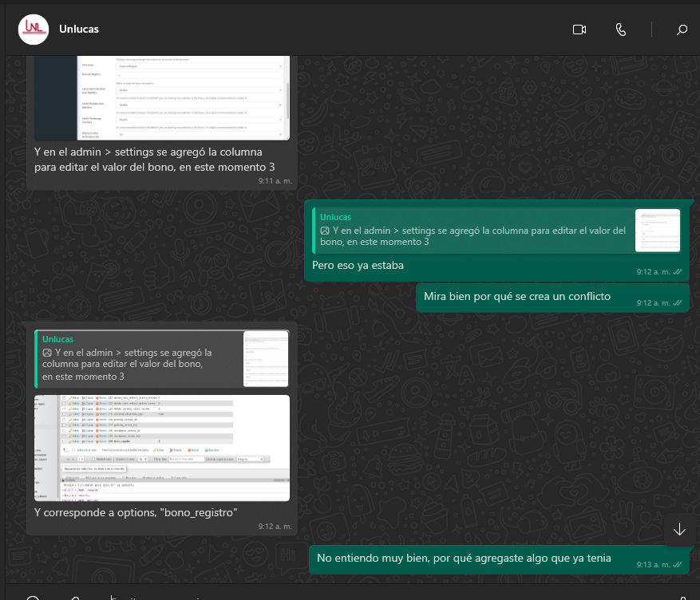Open settings screenshot image at top
The image size is (700, 600).
162,97
